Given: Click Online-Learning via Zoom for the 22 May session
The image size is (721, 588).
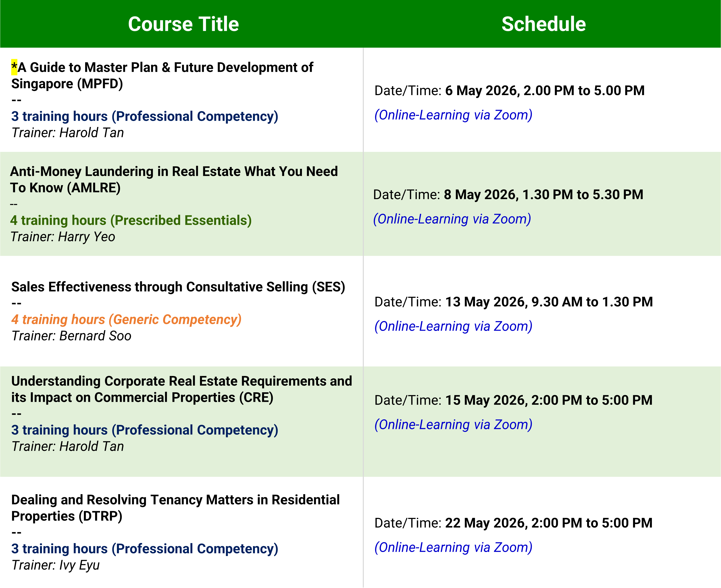Looking at the screenshot, I should (453, 547).
